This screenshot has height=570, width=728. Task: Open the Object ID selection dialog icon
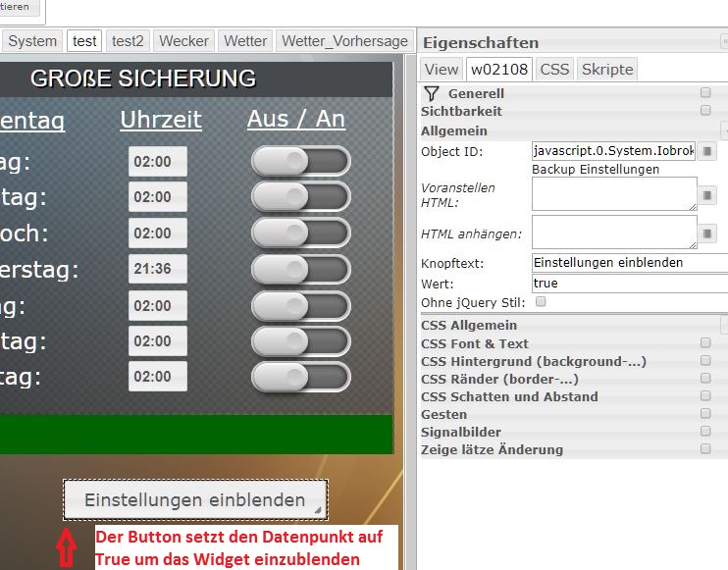pos(706,151)
